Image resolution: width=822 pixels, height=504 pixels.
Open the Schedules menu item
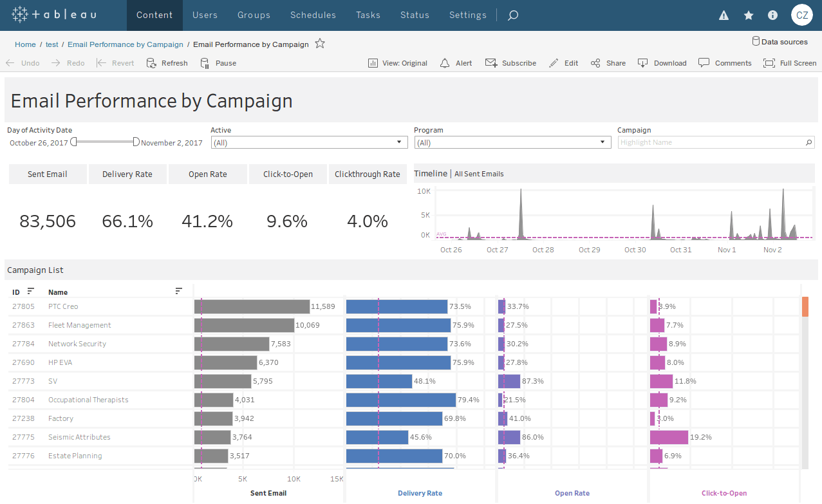click(x=313, y=15)
